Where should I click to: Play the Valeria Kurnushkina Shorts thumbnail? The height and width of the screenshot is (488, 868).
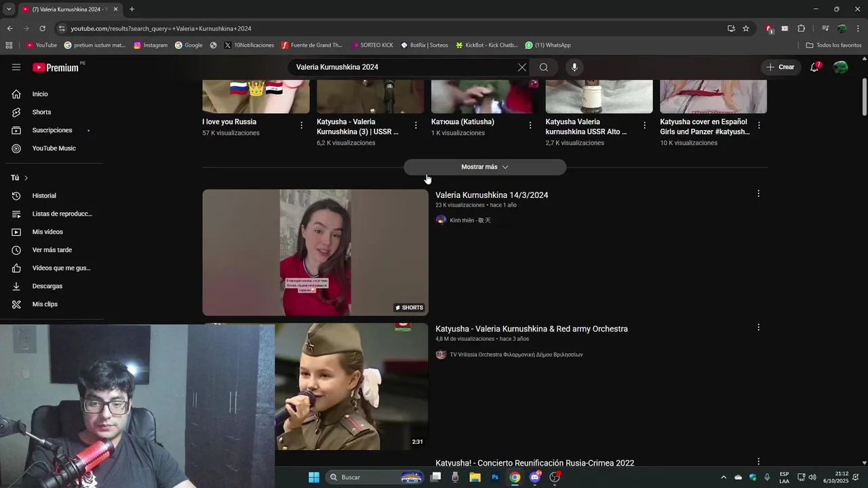click(315, 252)
